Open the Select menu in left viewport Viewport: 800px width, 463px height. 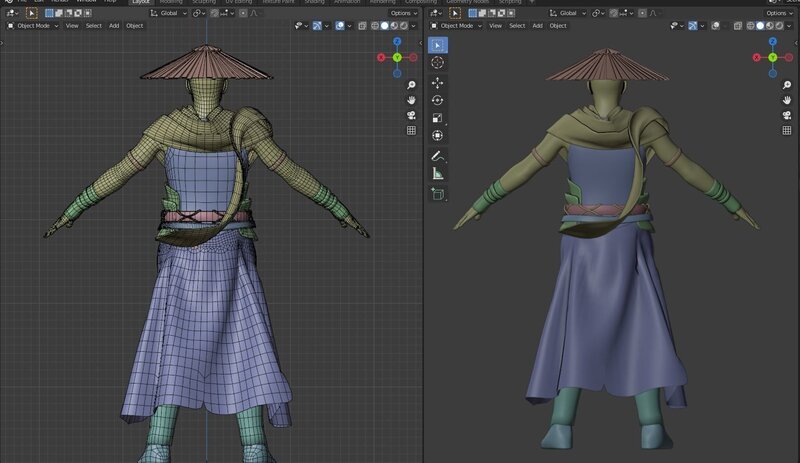[x=94, y=25]
